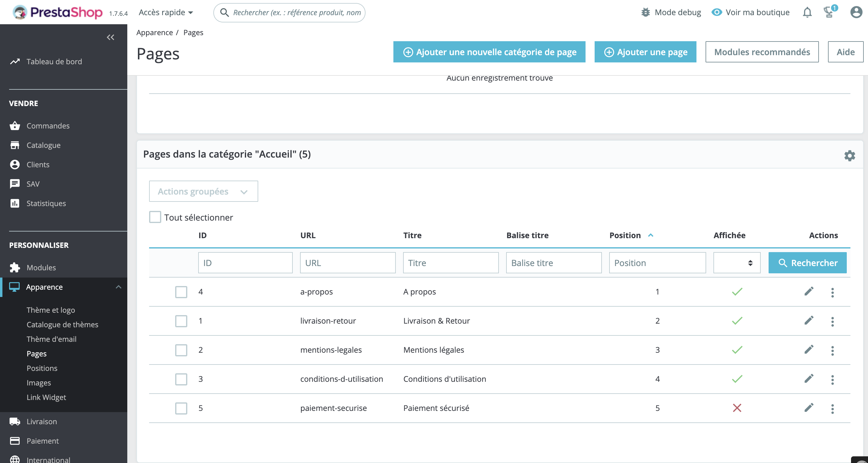Open Thème d'email submenu item

[x=52, y=339]
